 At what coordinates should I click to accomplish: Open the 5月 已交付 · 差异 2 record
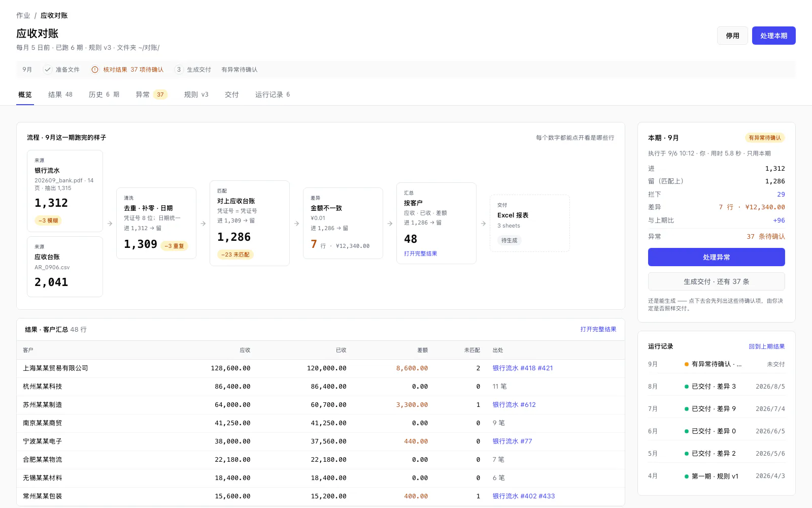(716, 454)
